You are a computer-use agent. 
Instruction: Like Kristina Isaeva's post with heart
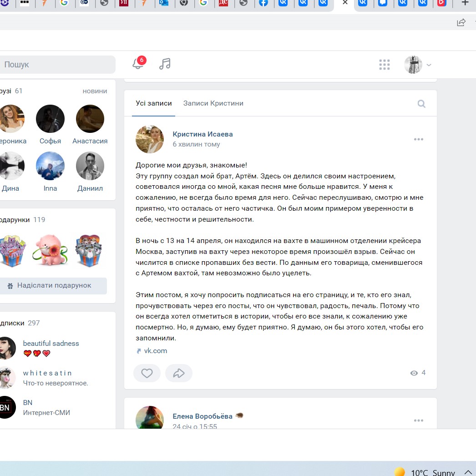click(x=147, y=373)
